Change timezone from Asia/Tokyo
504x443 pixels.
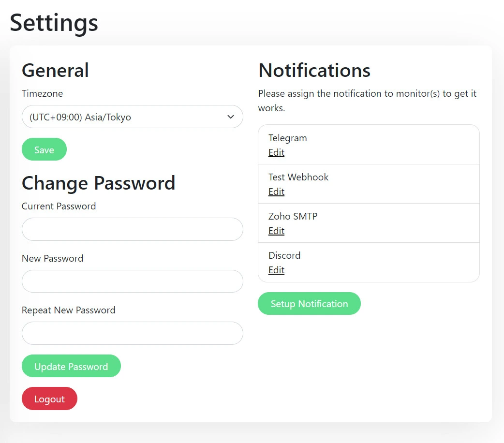(x=132, y=117)
